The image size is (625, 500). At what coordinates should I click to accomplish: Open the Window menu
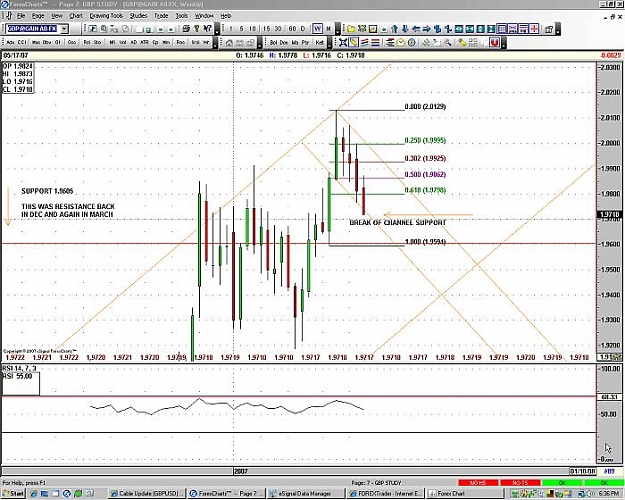204,16
